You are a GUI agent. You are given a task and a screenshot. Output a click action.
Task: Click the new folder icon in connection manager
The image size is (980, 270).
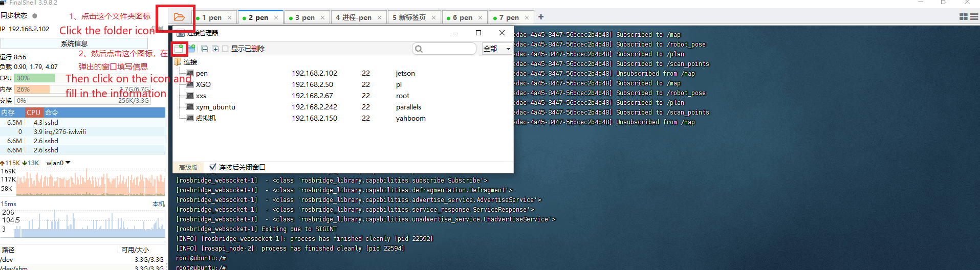tap(191, 49)
